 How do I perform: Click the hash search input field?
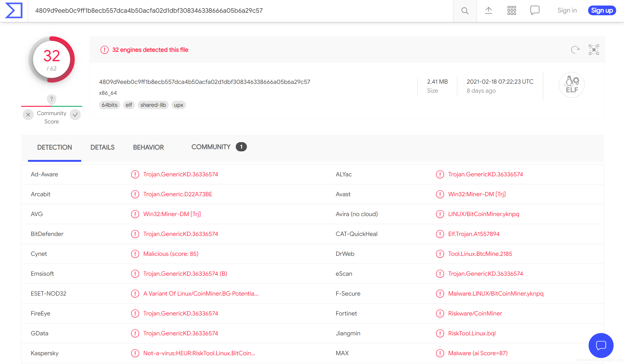click(240, 11)
